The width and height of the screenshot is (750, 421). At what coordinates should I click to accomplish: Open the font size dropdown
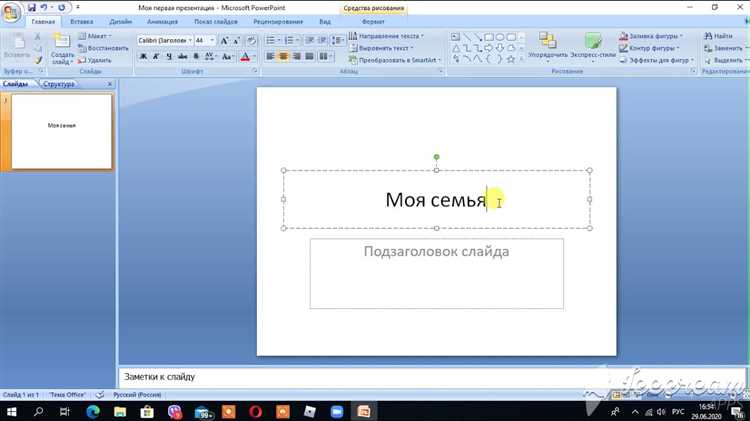point(212,41)
